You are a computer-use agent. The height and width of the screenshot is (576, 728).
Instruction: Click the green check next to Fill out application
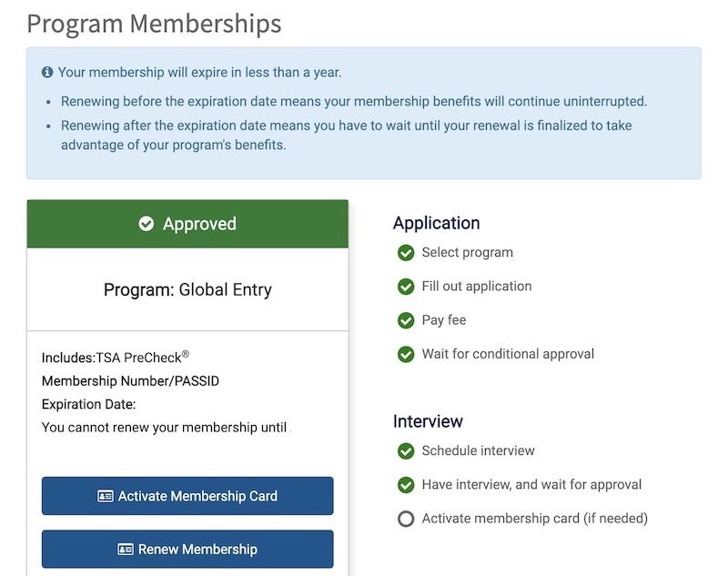406,287
